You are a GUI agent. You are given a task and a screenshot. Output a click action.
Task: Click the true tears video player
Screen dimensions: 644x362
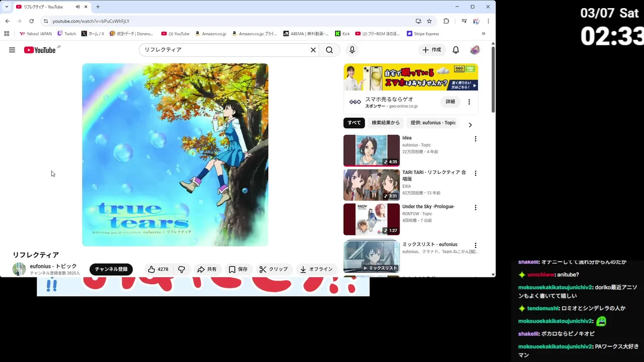[x=175, y=155]
